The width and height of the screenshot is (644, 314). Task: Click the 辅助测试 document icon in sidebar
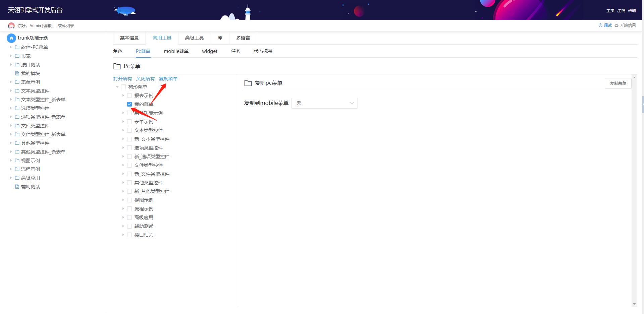[x=17, y=187]
